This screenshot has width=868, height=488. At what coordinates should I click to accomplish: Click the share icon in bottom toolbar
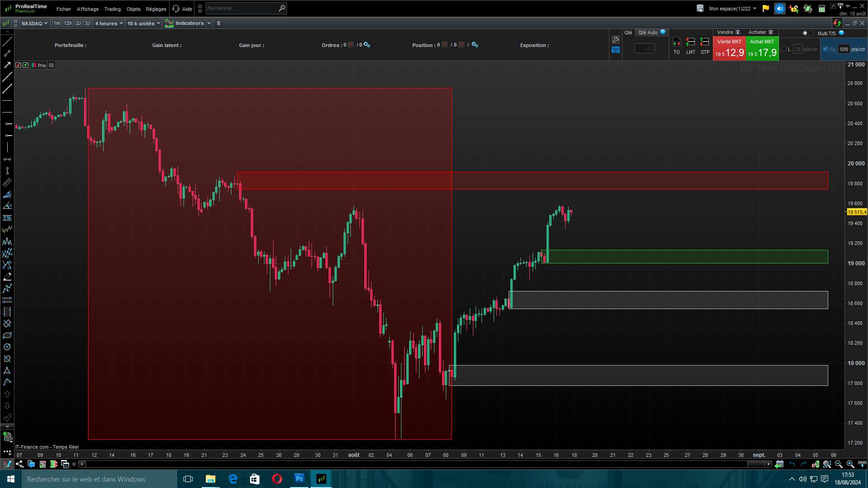(19, 464)
